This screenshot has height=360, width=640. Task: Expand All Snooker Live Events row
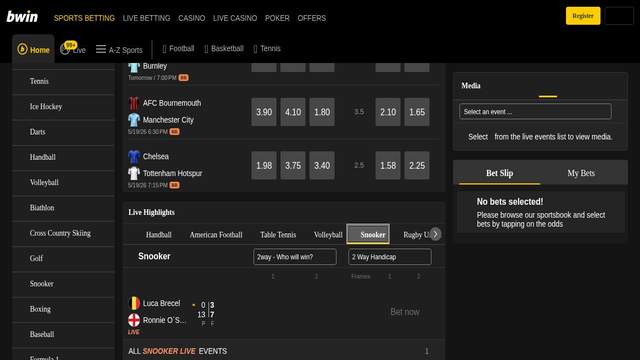click(x=284, y=351)
